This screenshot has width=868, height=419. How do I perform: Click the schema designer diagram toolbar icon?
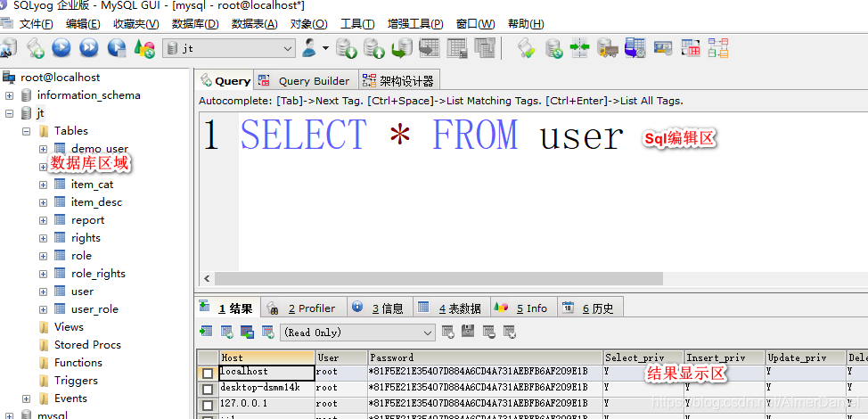point(718,48)
